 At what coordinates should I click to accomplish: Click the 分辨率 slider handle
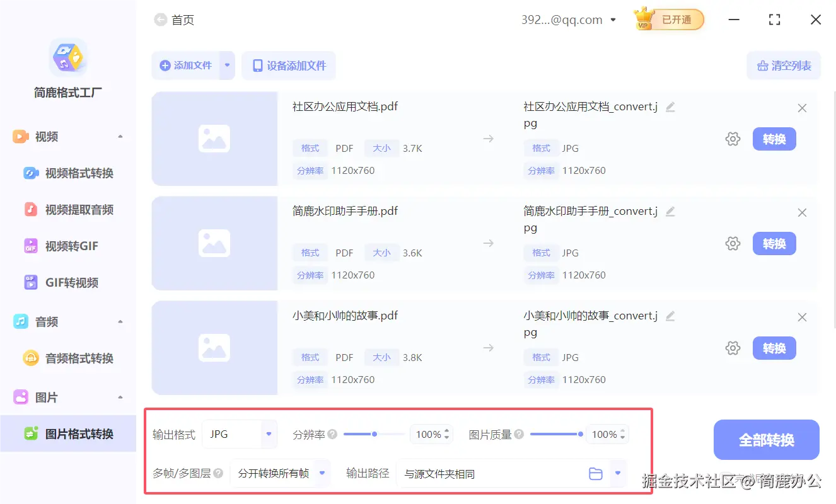coord(374,434)
